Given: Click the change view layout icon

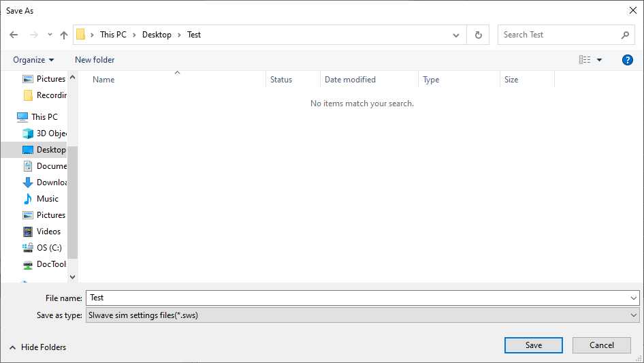Looking at the screenshot, I should 585,60.
